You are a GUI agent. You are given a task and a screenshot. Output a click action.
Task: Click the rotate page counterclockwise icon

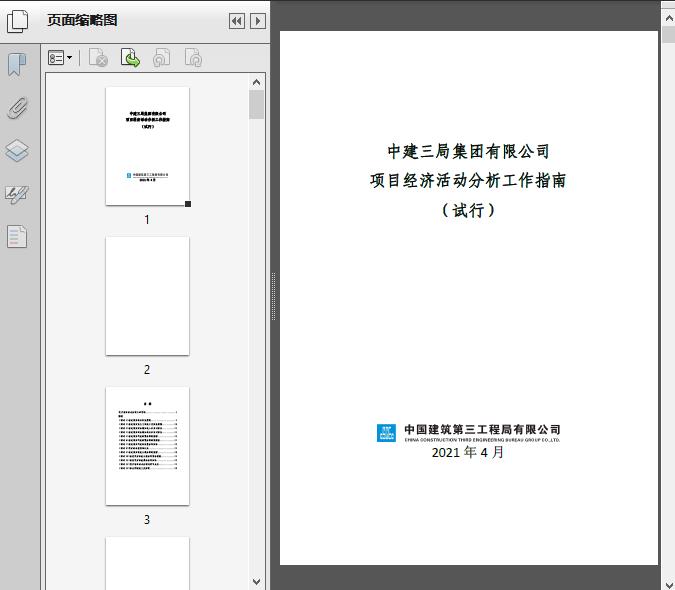pyautogui.click(x=162, y=58)
